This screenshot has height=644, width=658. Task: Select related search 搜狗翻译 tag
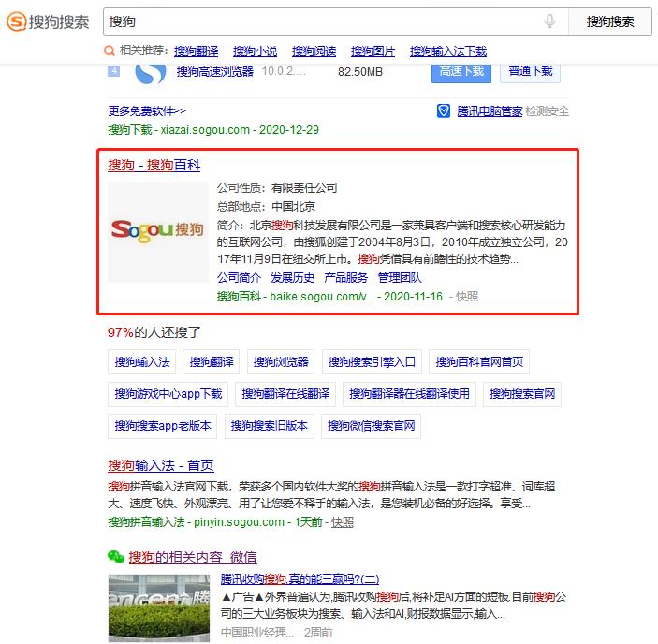click(212, 361)
